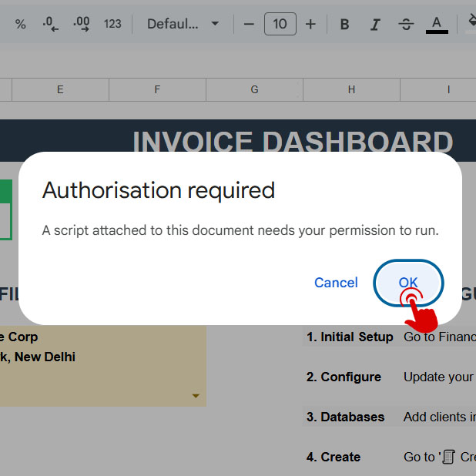Open the text colour picker

pos(437,24)
